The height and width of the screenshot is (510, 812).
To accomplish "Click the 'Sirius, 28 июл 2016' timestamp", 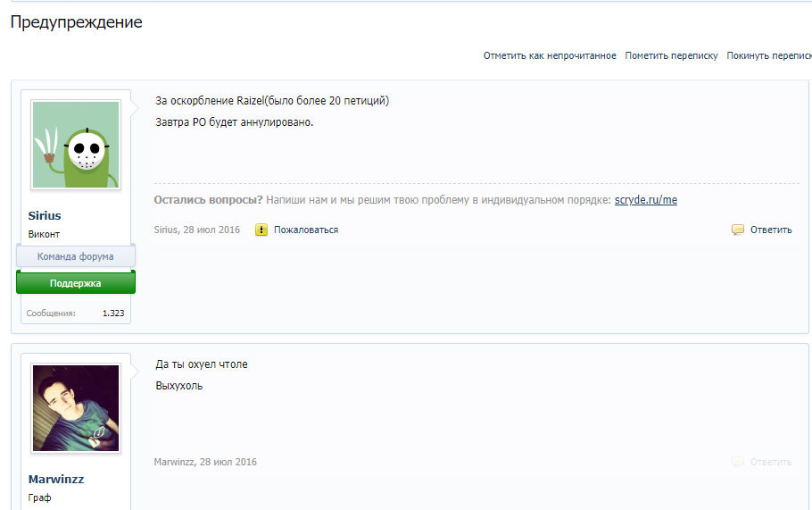I will pyautogui.click(x=197, y=230).
